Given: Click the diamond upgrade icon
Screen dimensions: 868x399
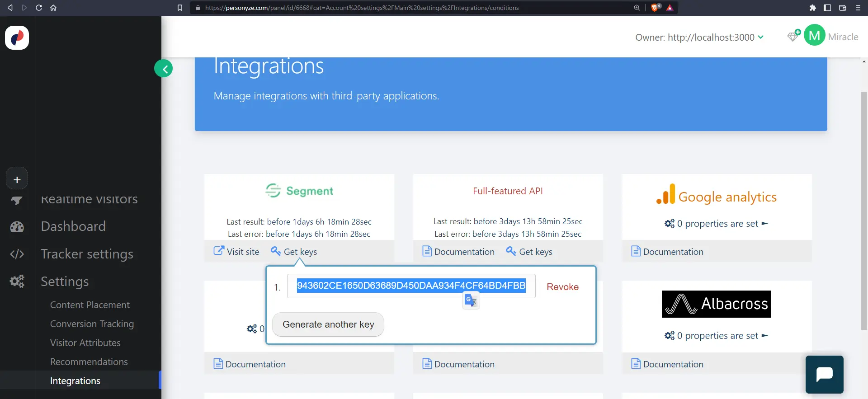Looking at the screenshot, I should coord(793,36).
